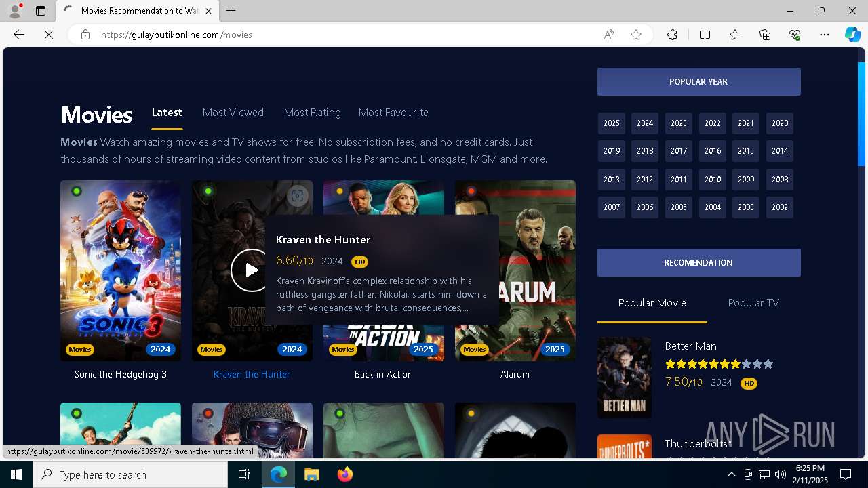Image resolution: width=868 pixels, height=488 pixels.
Task: Open Task View in the taskbar
Action: pos(244,474)
